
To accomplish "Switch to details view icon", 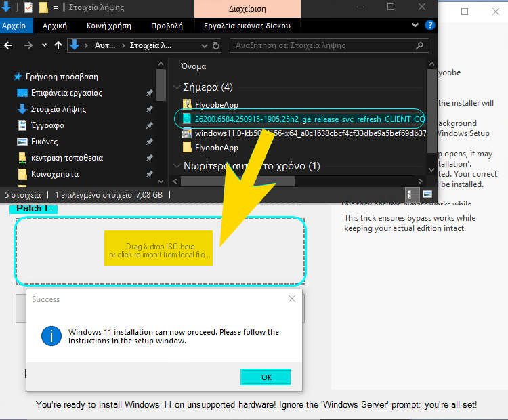I will click(x=410, y=194).
